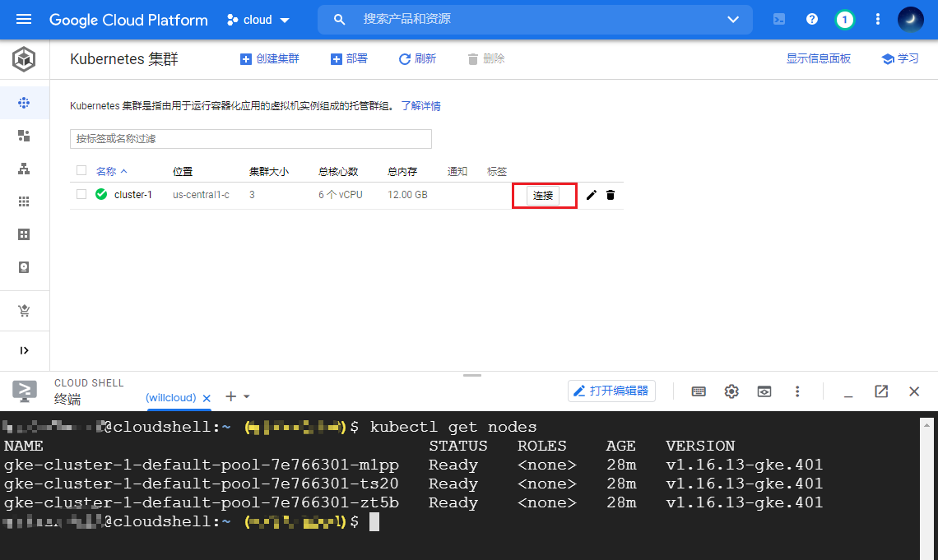
Task: Click the filter by label or name field
Action: [251, 139]
